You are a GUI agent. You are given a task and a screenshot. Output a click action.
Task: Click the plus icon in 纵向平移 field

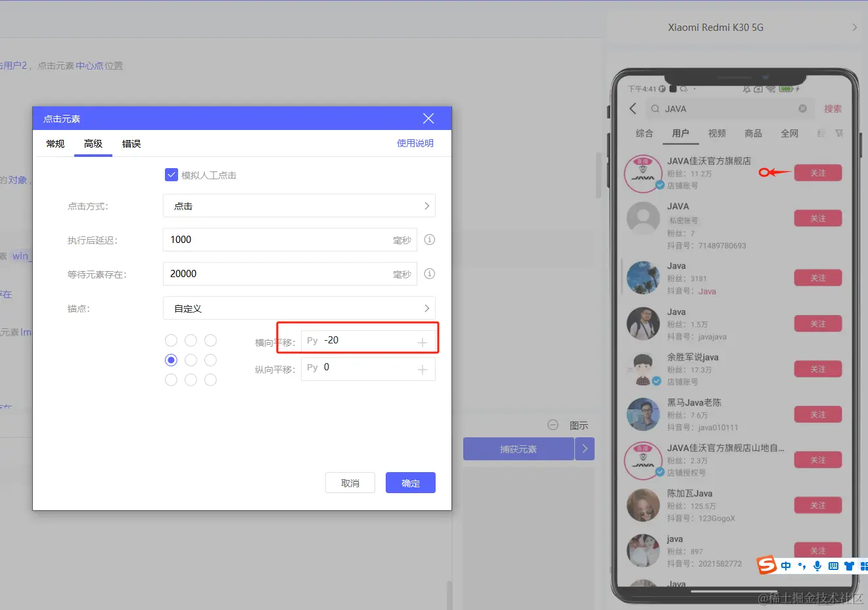click(x=423, y=370)
